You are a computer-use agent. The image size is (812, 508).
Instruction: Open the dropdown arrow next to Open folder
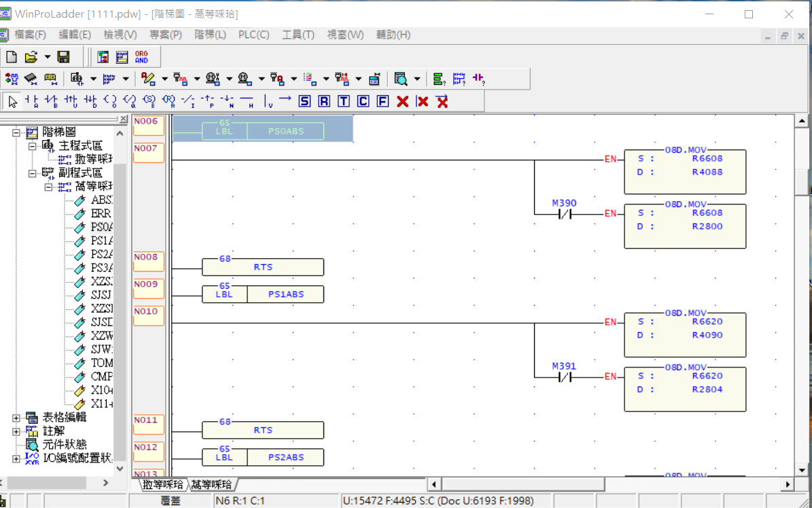pos(47,57)
